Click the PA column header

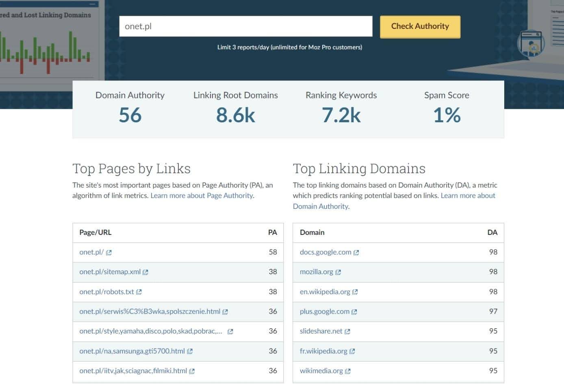[x=273, y=232]
